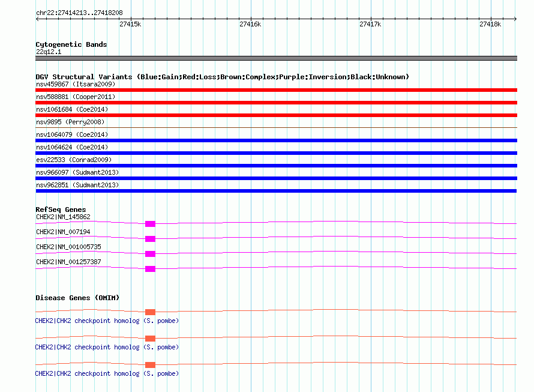Click the 22q12.1 band label
The width and height of the screenshot is (534, 392).
[x=49, y=52]
